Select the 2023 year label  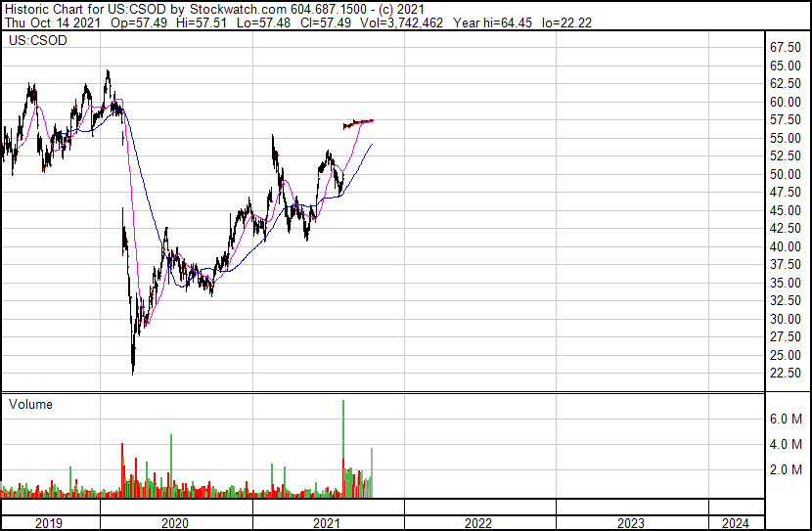click(631, 523)
